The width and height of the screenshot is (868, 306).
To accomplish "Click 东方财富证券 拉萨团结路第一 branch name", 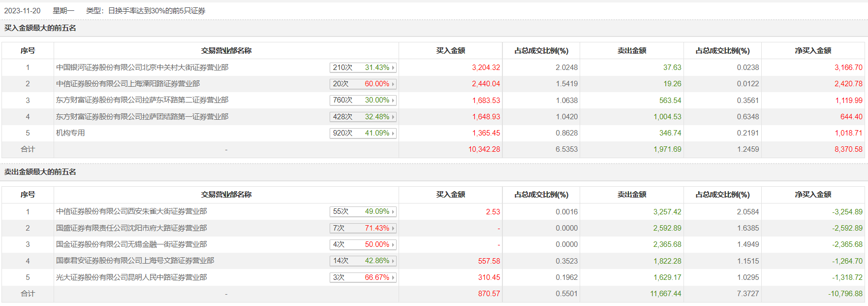I will 142,117.
